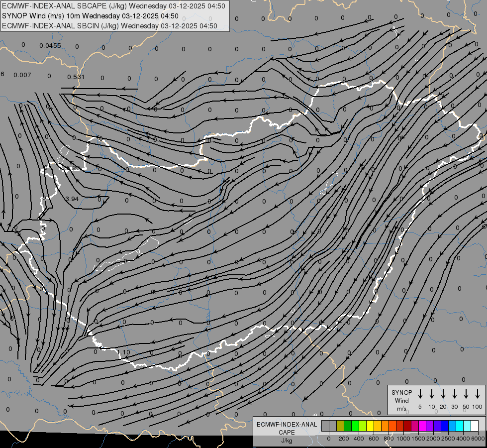Image resolution: width=487 pixels, height=448 pixels.
Task: Click the 30 m/s wind arrow in SYNOP legend
Action: point(454,394)
